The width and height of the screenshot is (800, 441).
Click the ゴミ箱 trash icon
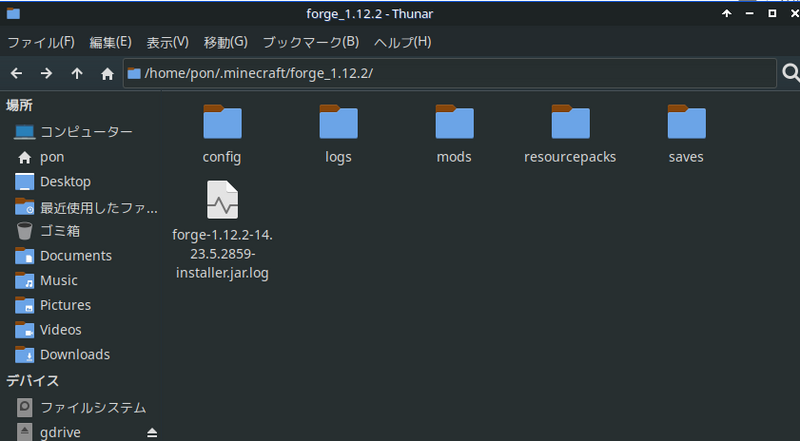click(x=24, y=231)
